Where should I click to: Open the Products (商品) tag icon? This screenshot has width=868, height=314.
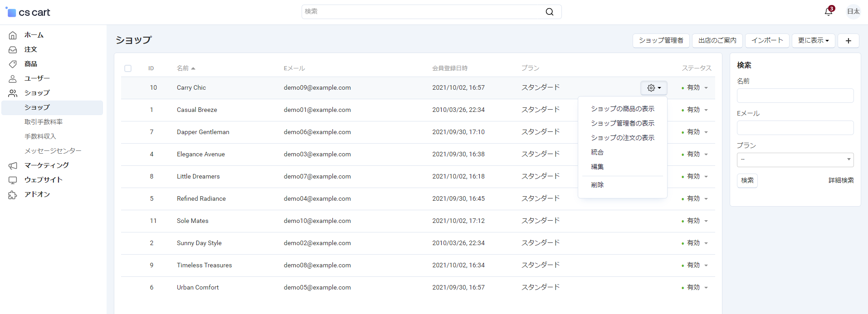tap(13, 64)
